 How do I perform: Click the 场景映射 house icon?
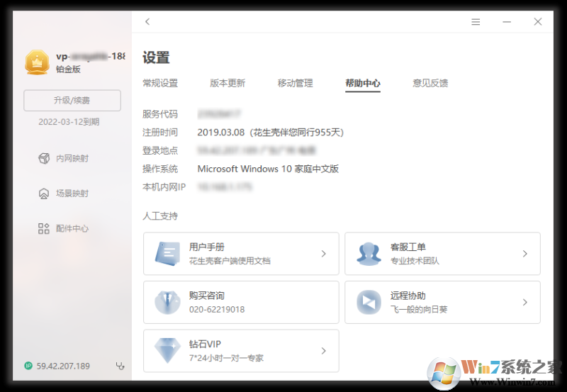(44, 194)
